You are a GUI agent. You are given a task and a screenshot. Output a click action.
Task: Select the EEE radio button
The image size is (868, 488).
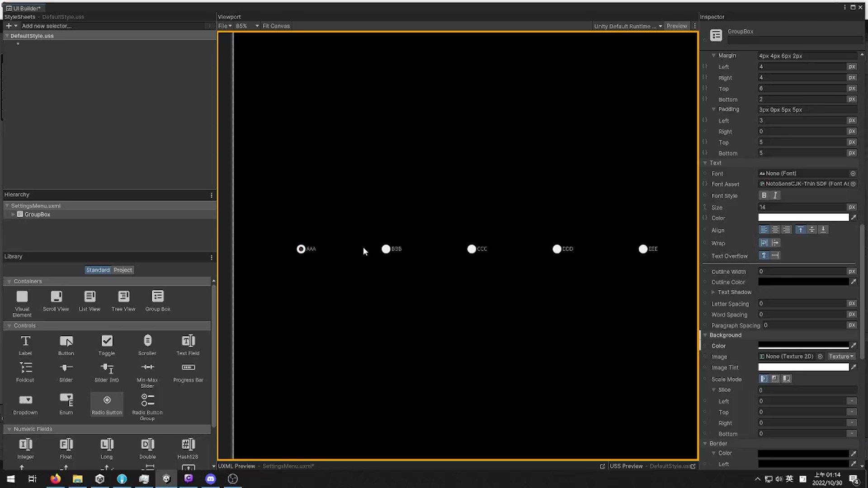point(643,249)
